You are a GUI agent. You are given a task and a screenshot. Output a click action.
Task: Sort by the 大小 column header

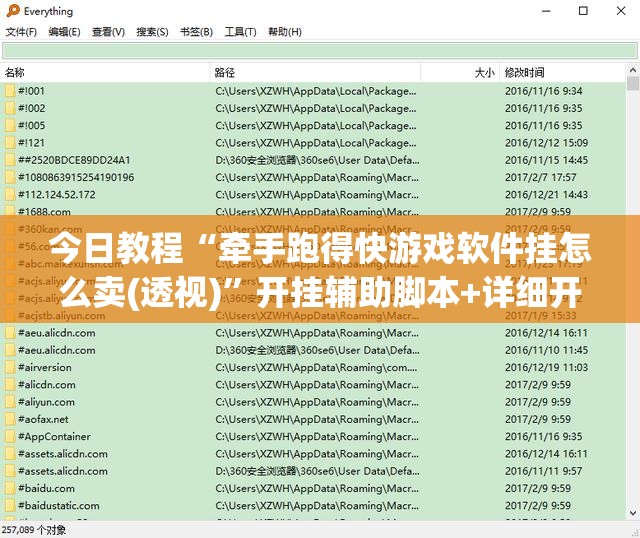click(460, 73)
